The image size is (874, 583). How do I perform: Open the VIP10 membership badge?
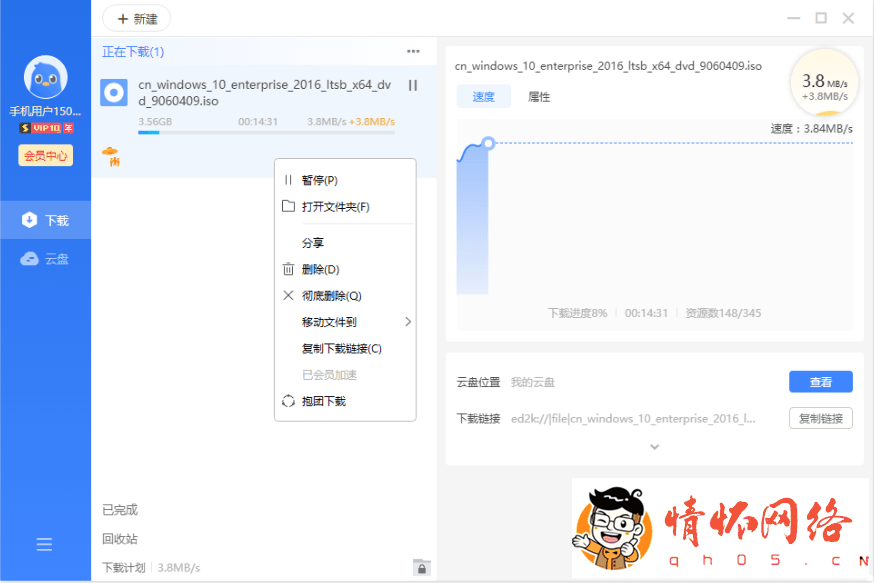pos(46,128)
